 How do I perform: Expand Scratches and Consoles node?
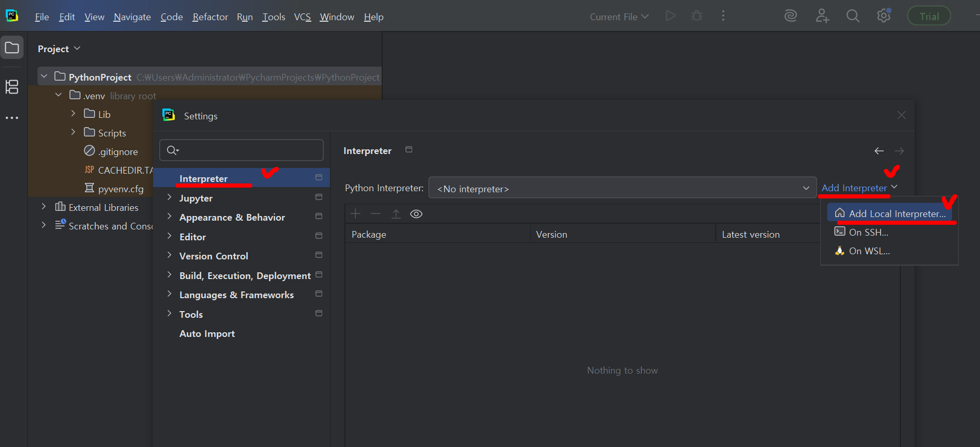click(44, 225)
